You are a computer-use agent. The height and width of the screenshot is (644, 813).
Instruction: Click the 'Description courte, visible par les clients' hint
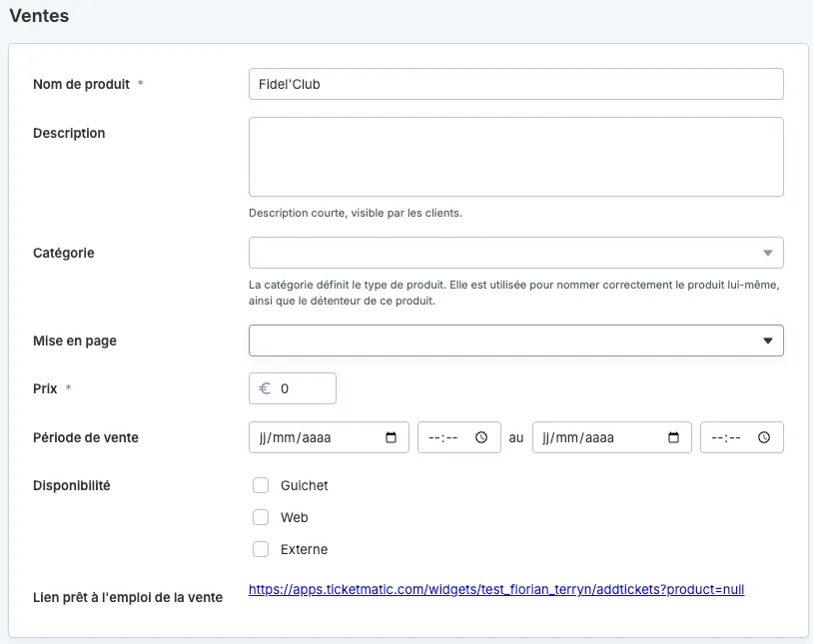tap(356, 213)
